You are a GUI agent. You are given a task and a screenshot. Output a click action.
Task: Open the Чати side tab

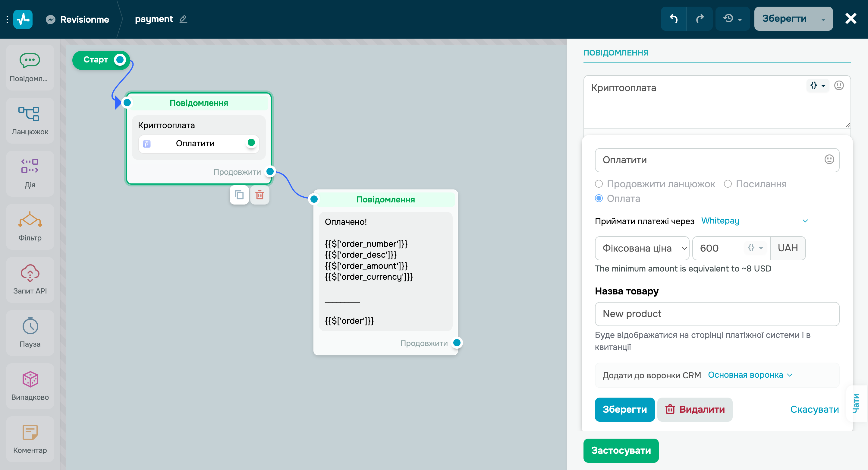856,403
